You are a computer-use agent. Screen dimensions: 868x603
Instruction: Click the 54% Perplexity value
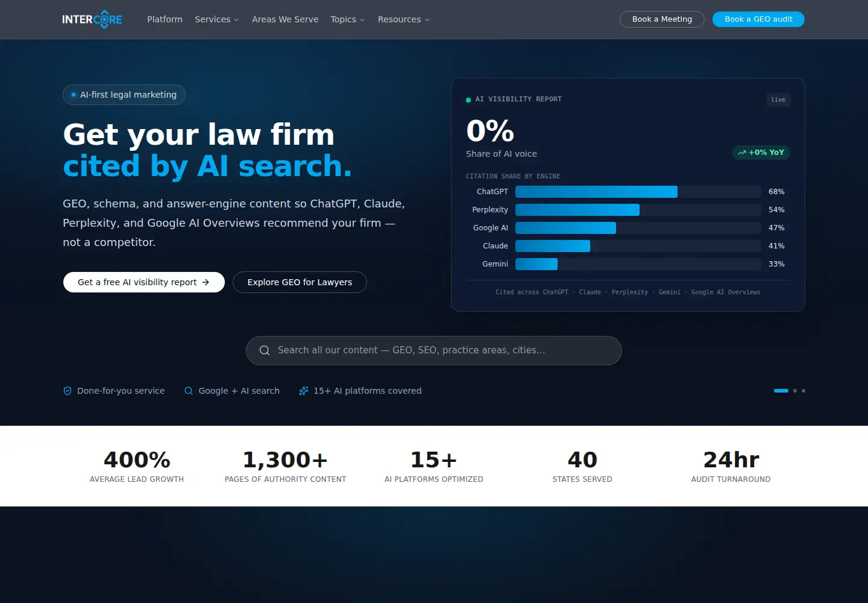tap(776, 210)
